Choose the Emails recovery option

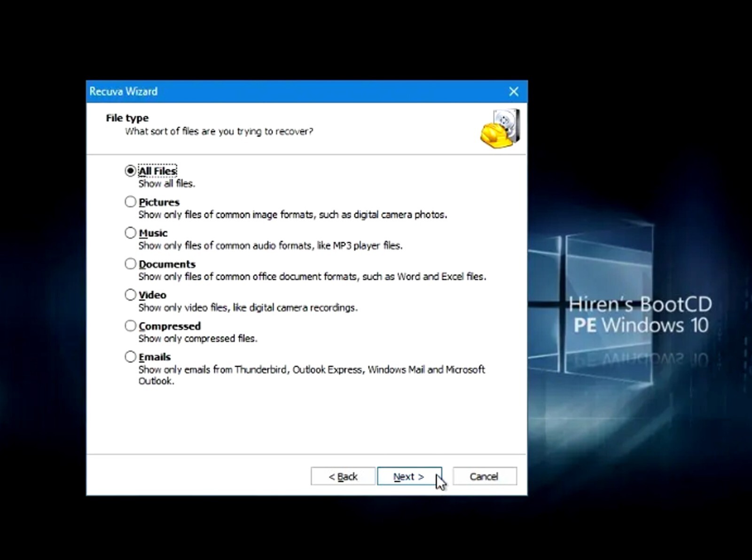[x=130, y=356]
